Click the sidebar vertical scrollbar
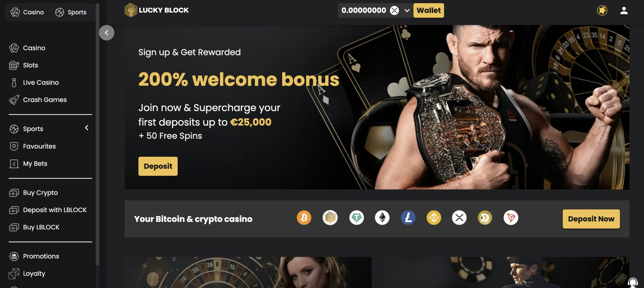Screen dimensions: 644x288 [x=97, y=134]
